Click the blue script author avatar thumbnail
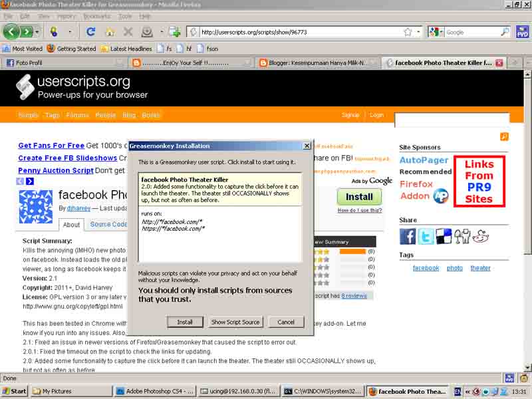Screen dimensions: 532x399 [x=36, y=207]
